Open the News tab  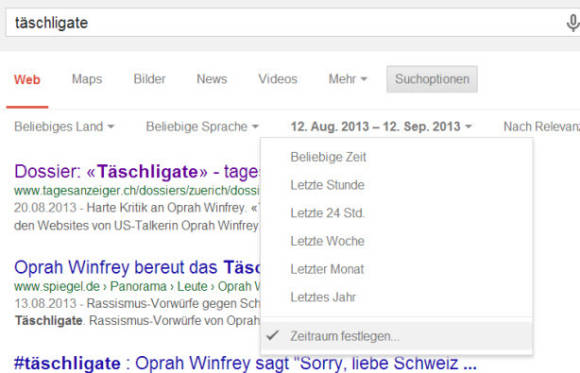pyautogui.click(x=212, y=79)
